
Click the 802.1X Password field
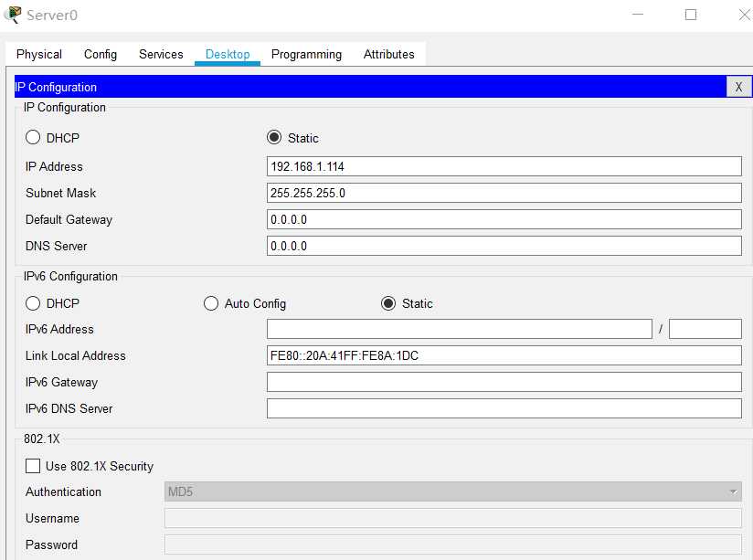tap(453, 544)
